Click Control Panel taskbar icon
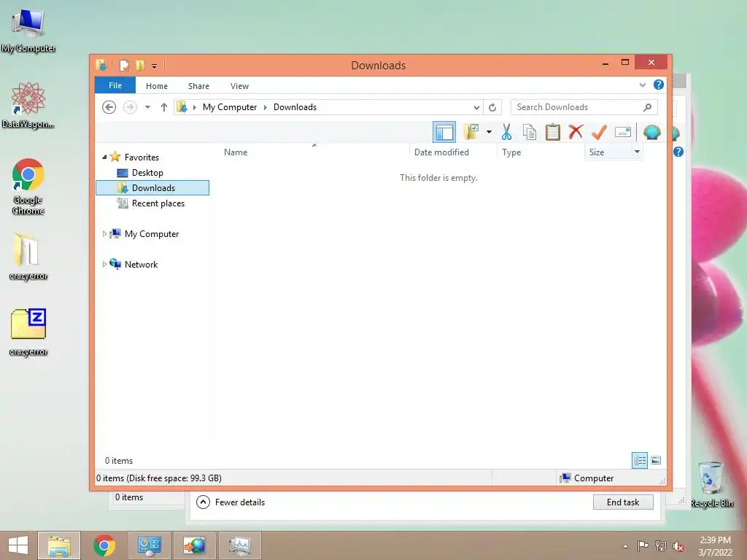 149,545
